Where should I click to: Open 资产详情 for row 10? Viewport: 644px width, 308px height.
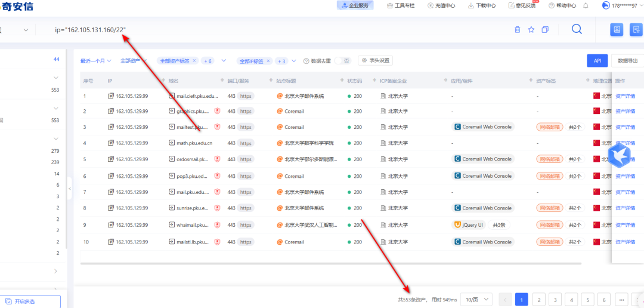click(625, 242)
